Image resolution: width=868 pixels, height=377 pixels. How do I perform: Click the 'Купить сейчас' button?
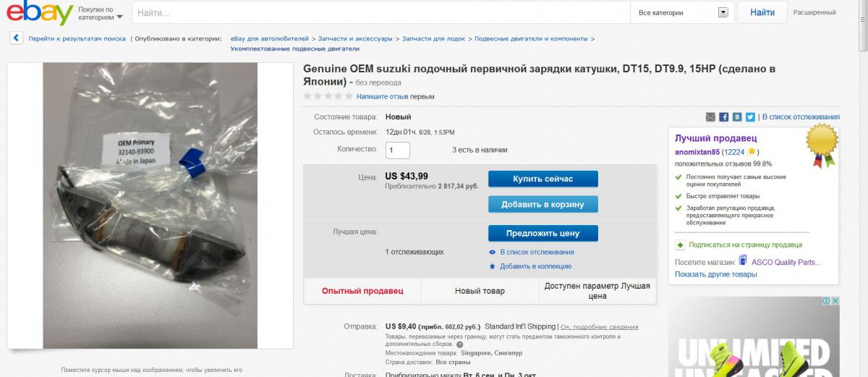point(542,179)
